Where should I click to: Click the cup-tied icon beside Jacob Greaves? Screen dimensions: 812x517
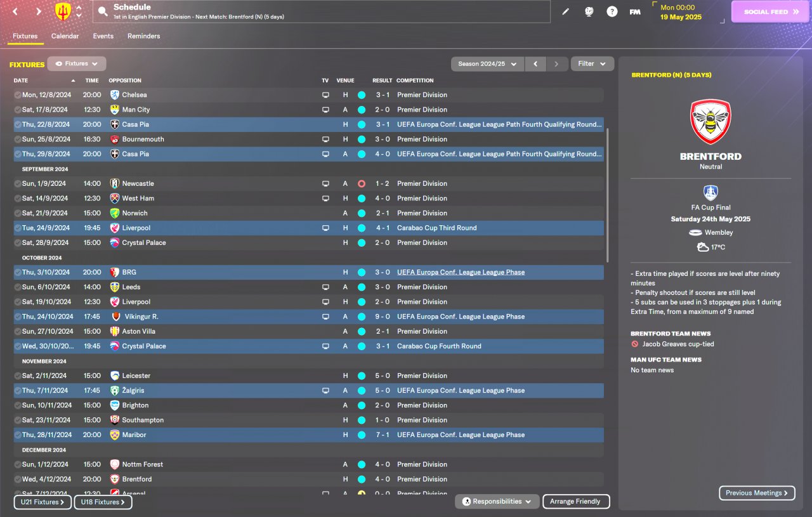pyautogui.click(x=634, y=344)
